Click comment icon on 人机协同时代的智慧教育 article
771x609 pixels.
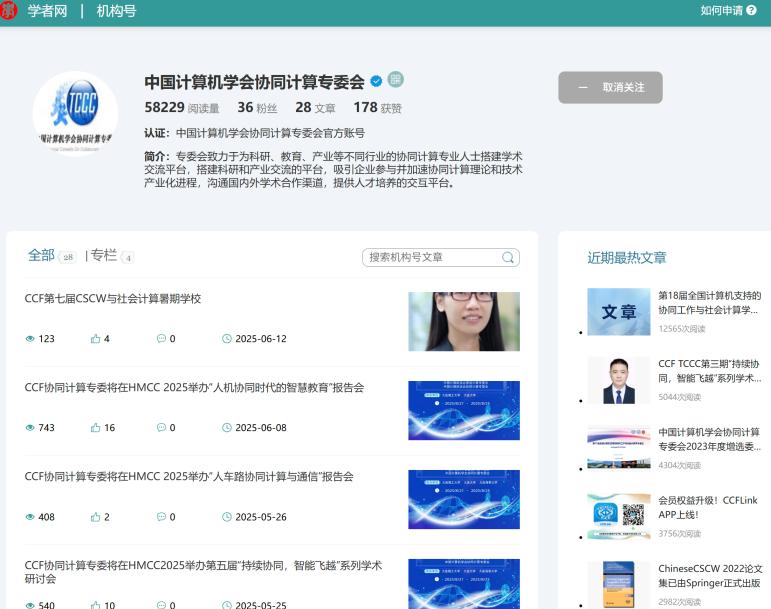[x=161, y=428]
